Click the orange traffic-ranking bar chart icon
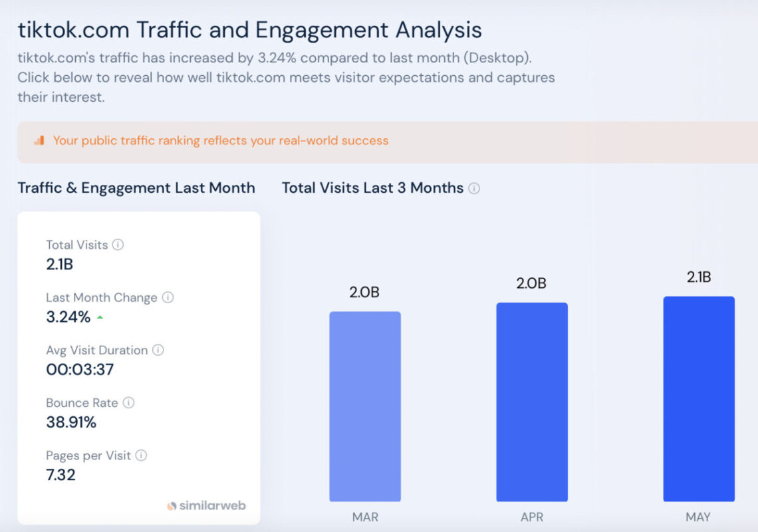Viewport: 758px width, 532px height. [38, 140]
